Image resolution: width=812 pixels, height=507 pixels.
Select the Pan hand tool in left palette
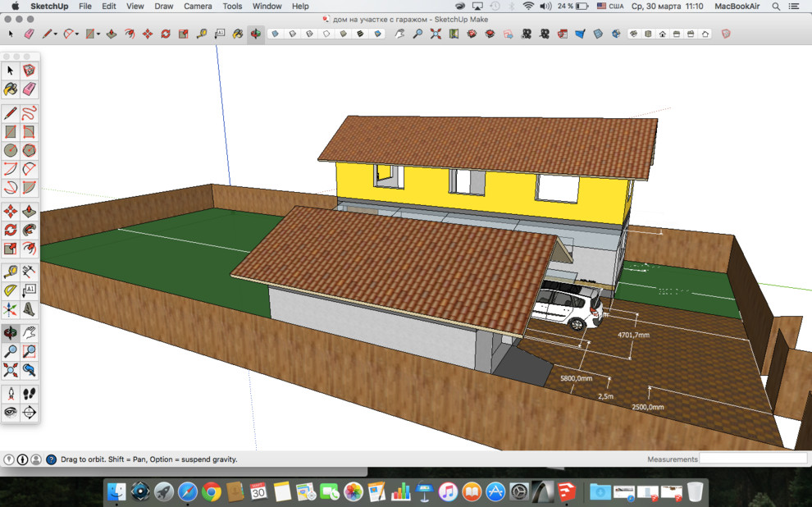point(29,333)
